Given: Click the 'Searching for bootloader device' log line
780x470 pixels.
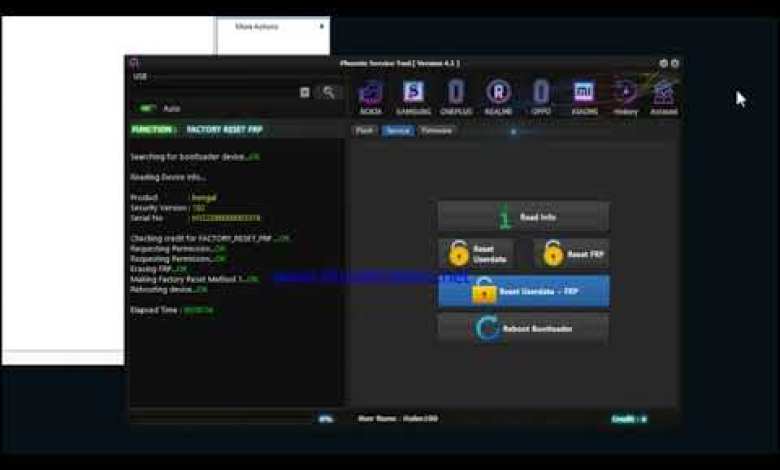Looking at the screenshot, I should click(x=195, y=157).
